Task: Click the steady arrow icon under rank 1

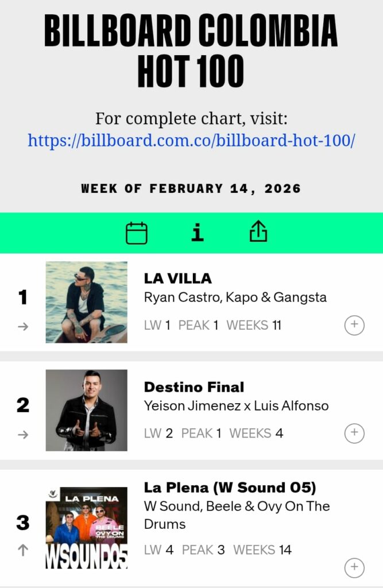Action: [23, 327]
